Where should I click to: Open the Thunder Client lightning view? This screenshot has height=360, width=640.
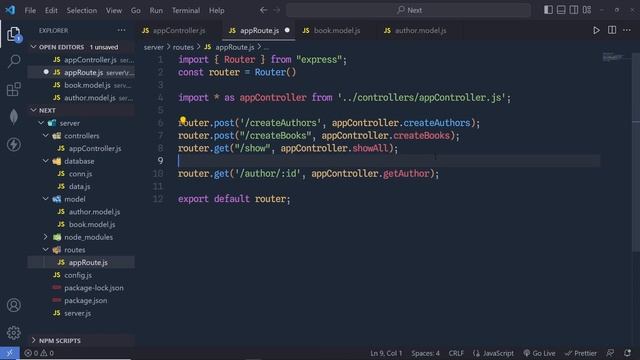[x=13, y=144]
